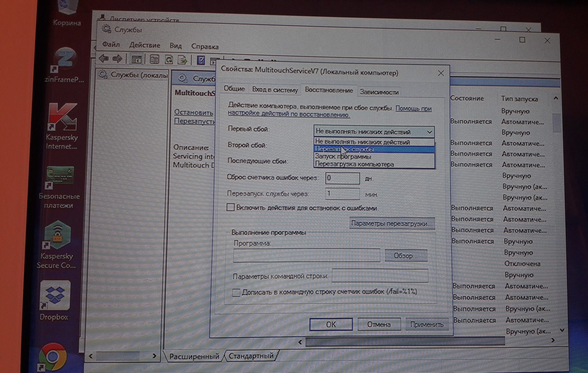588x373 pixels.
Task: Click the Forward arrow in Services toolbar
Action: tap(117, 58)
